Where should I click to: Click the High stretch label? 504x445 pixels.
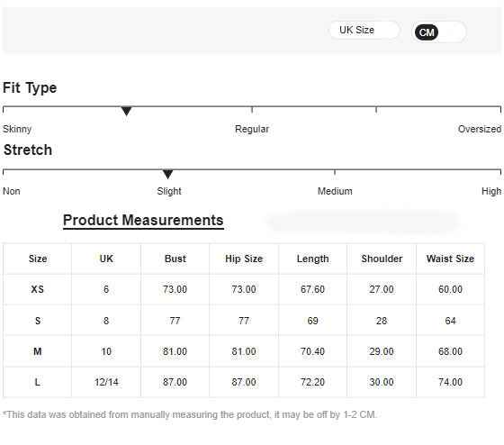coord(491,192)
